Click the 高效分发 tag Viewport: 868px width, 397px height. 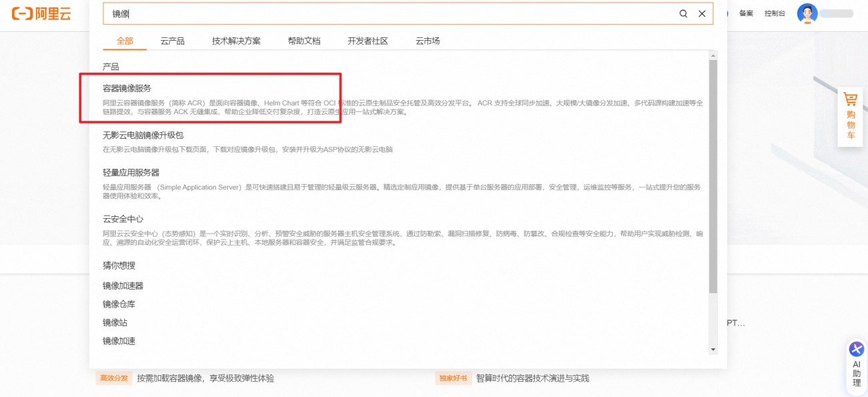(114, 378)
